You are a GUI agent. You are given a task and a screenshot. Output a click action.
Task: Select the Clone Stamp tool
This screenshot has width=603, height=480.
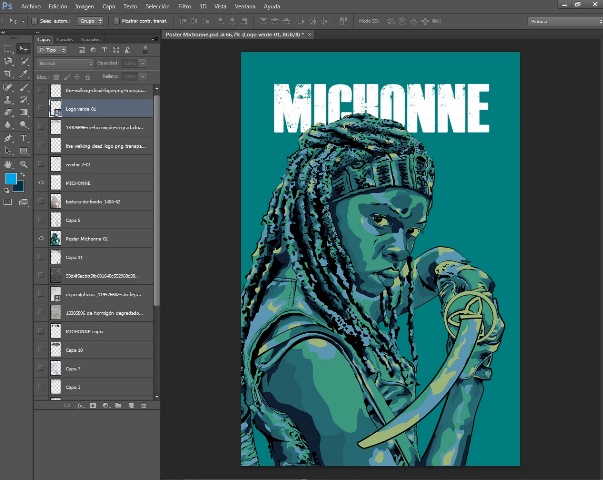tap(8, 100)
